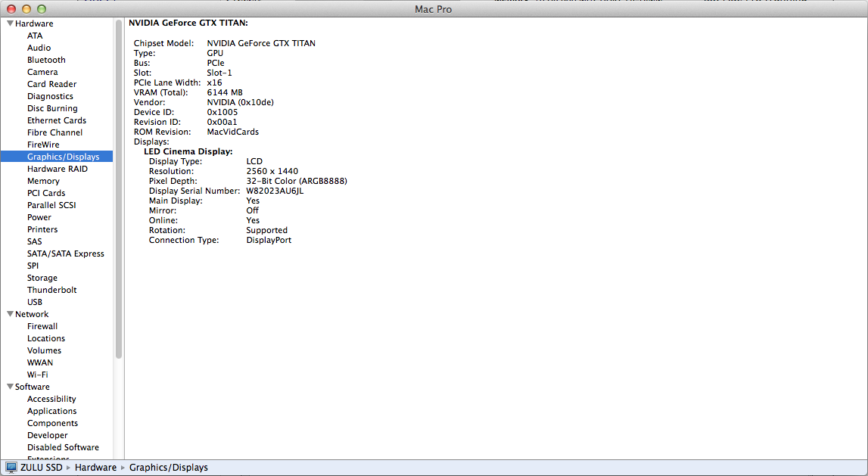Select Diagnostics in the sidebar
Image resolution: width=868 pixels, height=476 pixels.
[51, 96]
